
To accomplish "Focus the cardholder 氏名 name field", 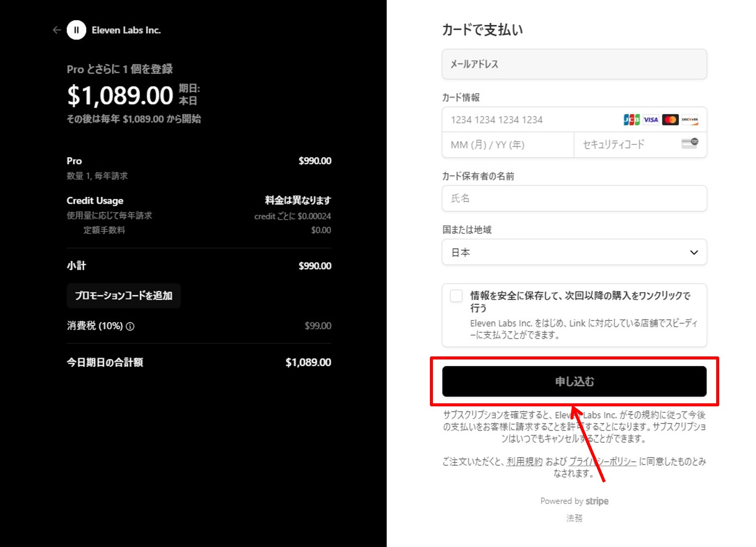I will click(574, 198).
